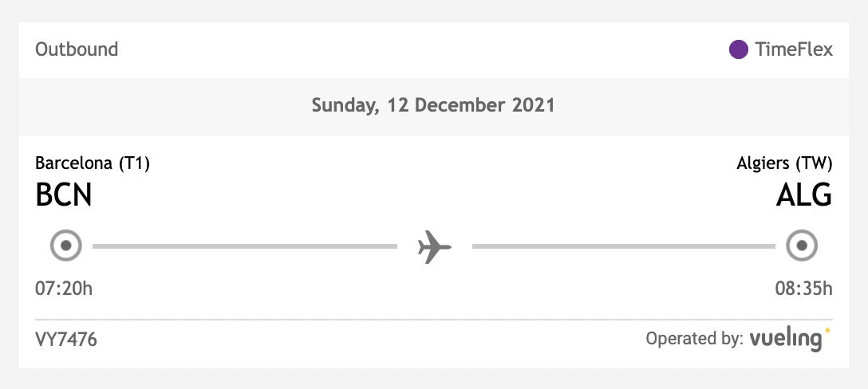Click the Barcelona (T1) origin label
This screenshot has height=389, width=868.
click(93, 163)
